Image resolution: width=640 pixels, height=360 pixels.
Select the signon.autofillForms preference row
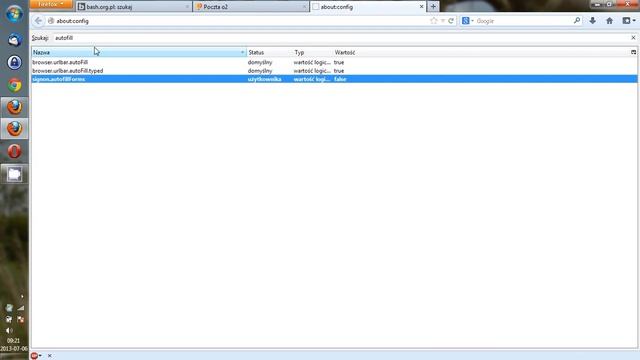[x=334, y=79]
